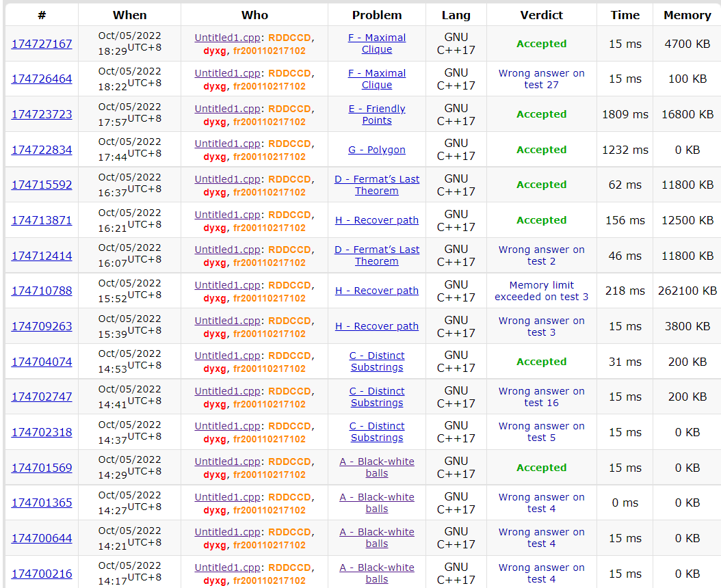Open submission 174710788 details
Screen dimensions: 721x588
click(42, 291)
